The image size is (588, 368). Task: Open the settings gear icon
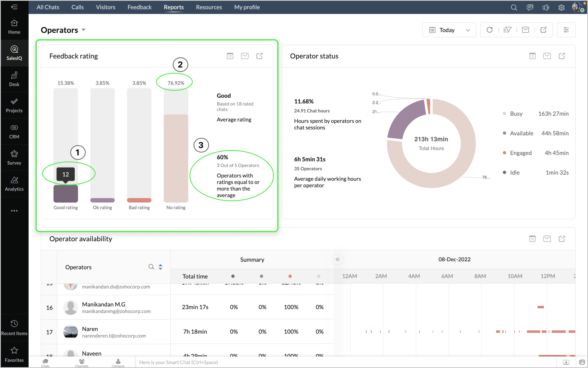561,7
